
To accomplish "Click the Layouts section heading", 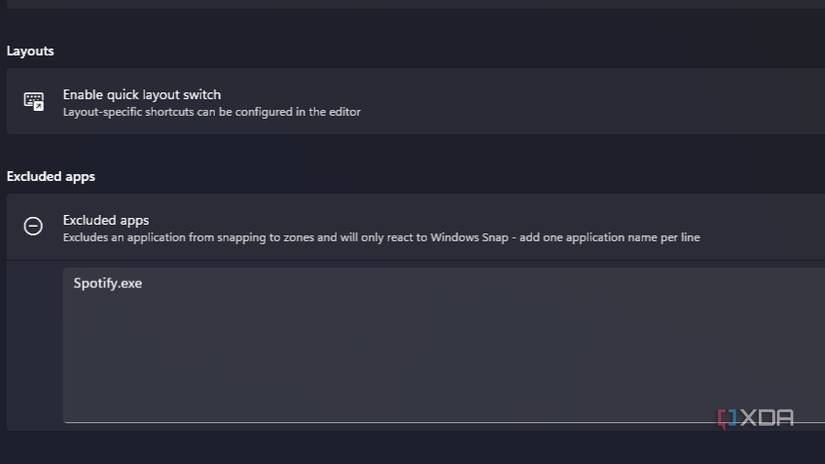I will pyautogui.click(x=30, y=51).
